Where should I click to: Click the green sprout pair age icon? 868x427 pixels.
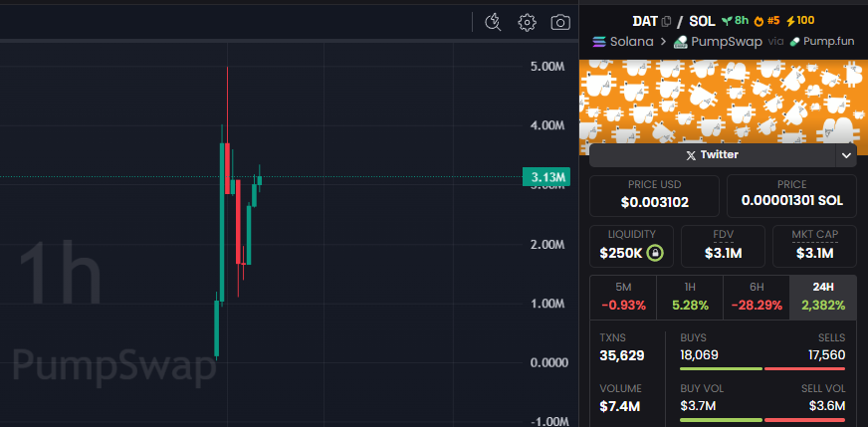[x=727, y=21]
